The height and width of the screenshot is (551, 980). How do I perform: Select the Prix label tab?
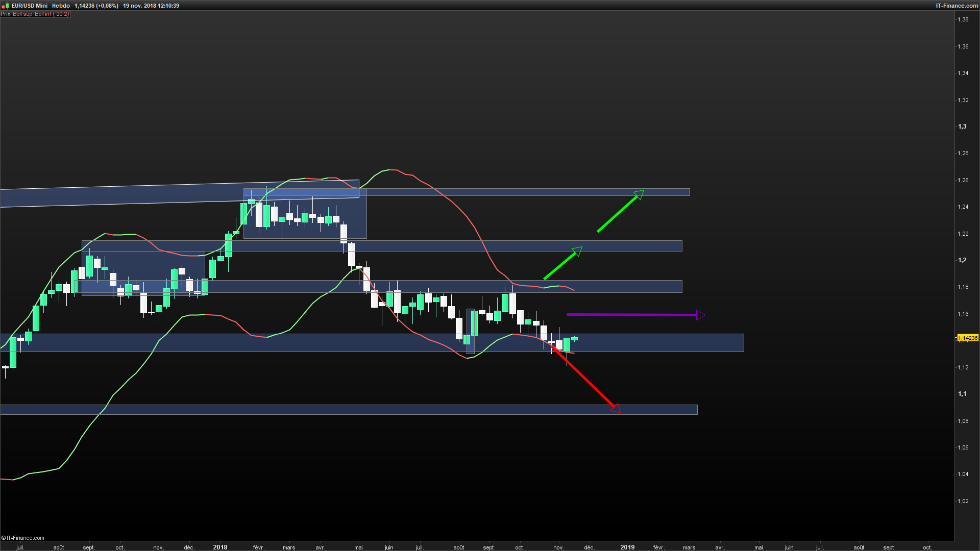[x=6, y=14]
